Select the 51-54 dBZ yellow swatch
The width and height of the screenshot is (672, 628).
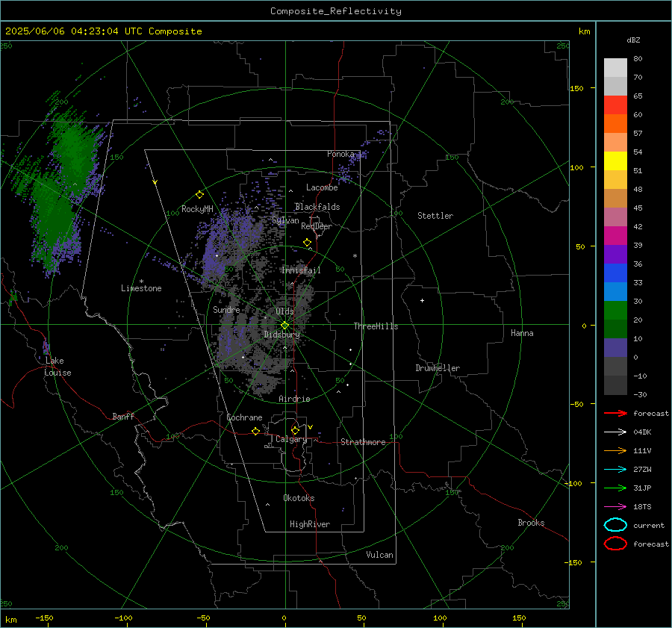click(x=615, y=161)
